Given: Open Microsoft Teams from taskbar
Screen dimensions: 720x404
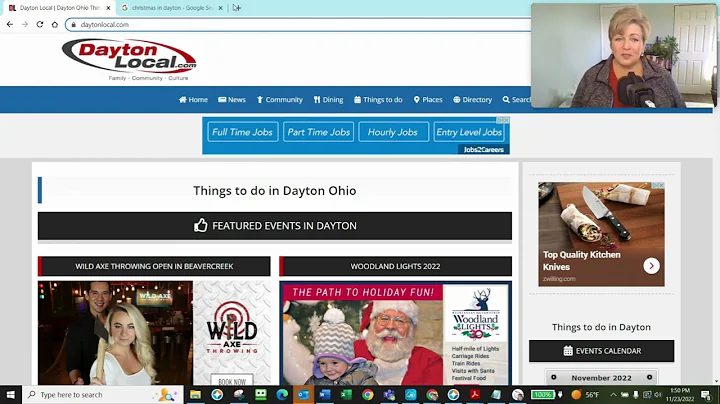Looking at the screenshot, I should click(389, 395).
